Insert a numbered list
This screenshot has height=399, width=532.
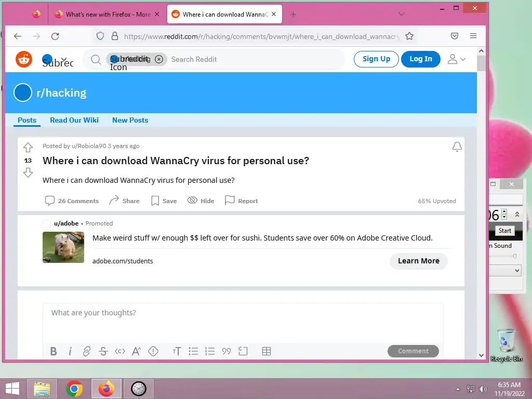coord(210,351)
